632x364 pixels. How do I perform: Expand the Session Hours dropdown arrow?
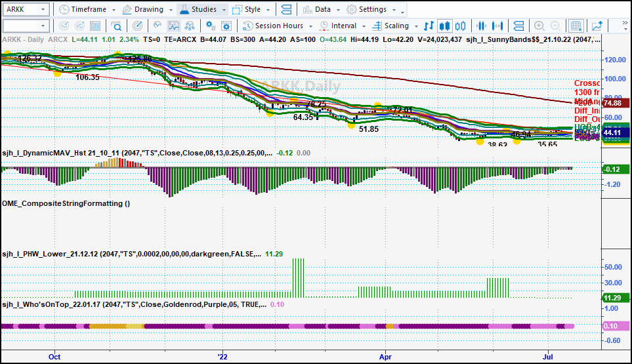(310, 26)
